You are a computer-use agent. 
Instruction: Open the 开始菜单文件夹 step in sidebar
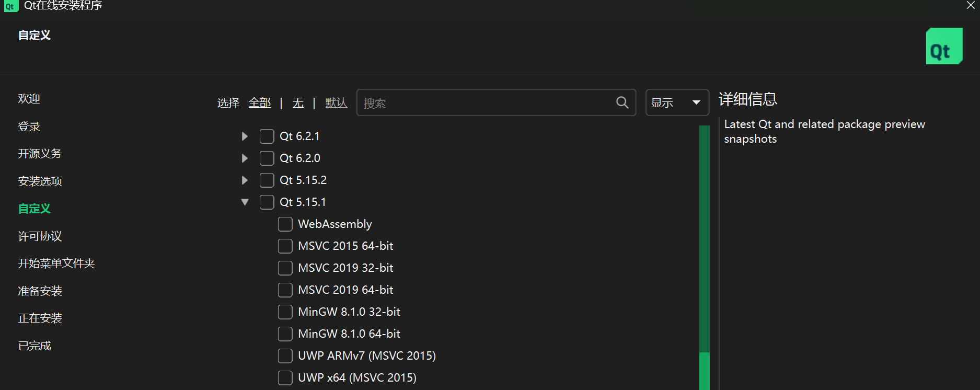click(x=56, y=263)
